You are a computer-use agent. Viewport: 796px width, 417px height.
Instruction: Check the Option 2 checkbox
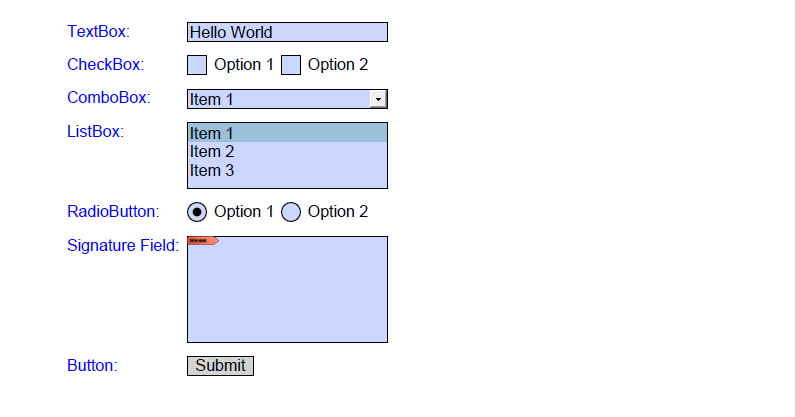291,65
